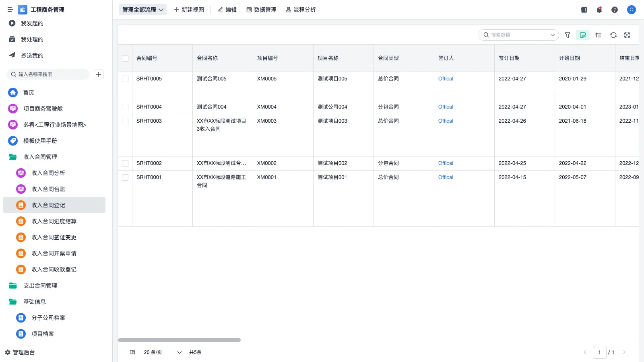644x362 pixels.
Task: Collapse the 收入合同管理 folder
Action: (40, 157)
